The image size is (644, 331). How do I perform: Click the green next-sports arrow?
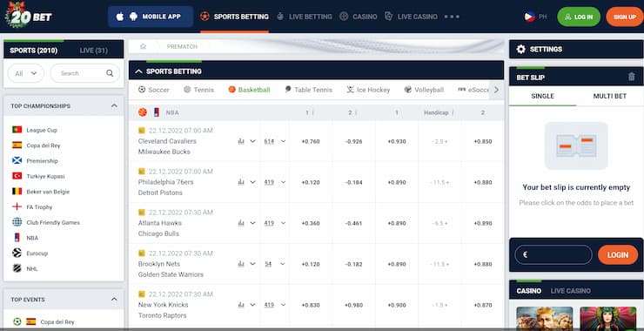497,90
